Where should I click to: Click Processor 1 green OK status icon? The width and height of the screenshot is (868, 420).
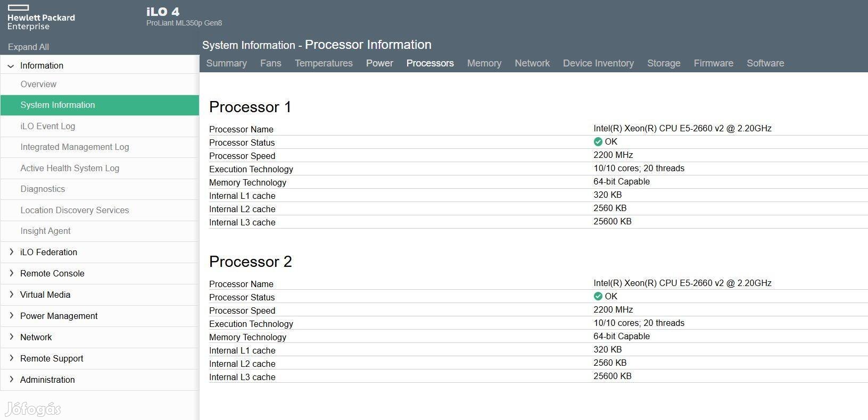coord(598,141)
